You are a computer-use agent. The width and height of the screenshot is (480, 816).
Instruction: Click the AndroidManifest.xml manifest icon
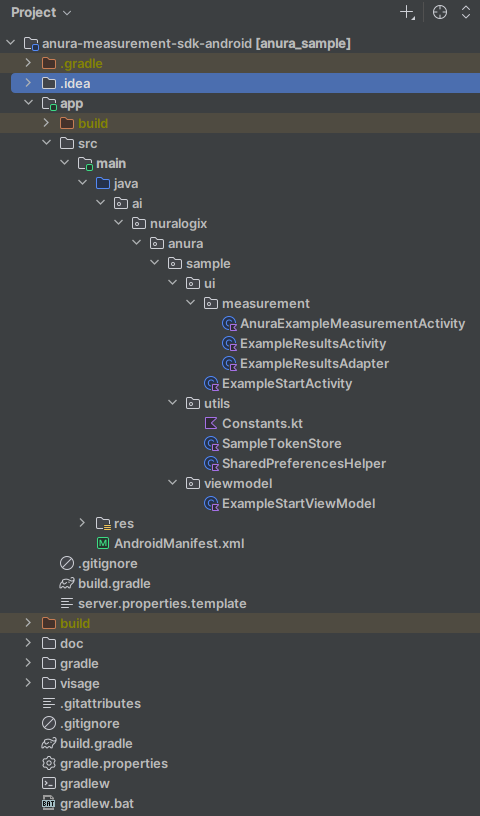103,543
